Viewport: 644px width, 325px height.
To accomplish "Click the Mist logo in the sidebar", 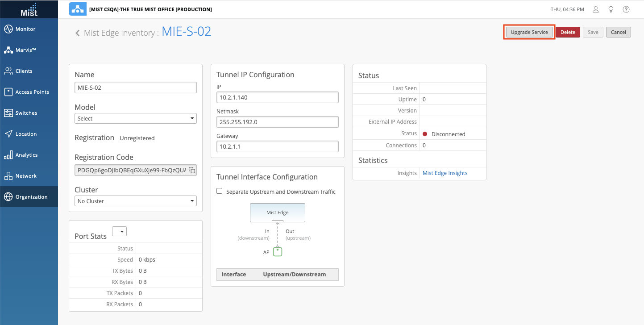I will [29, 9].
